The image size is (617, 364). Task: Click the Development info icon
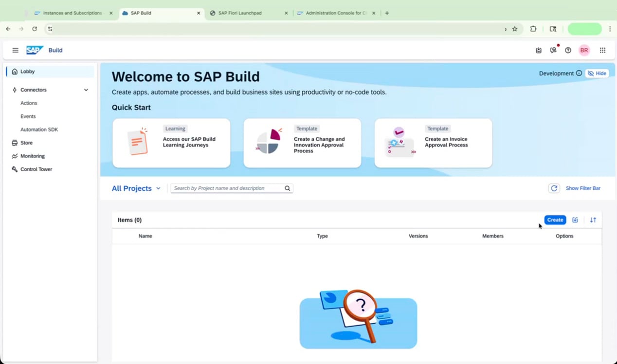pyautogui.click(x=579, y=73)
